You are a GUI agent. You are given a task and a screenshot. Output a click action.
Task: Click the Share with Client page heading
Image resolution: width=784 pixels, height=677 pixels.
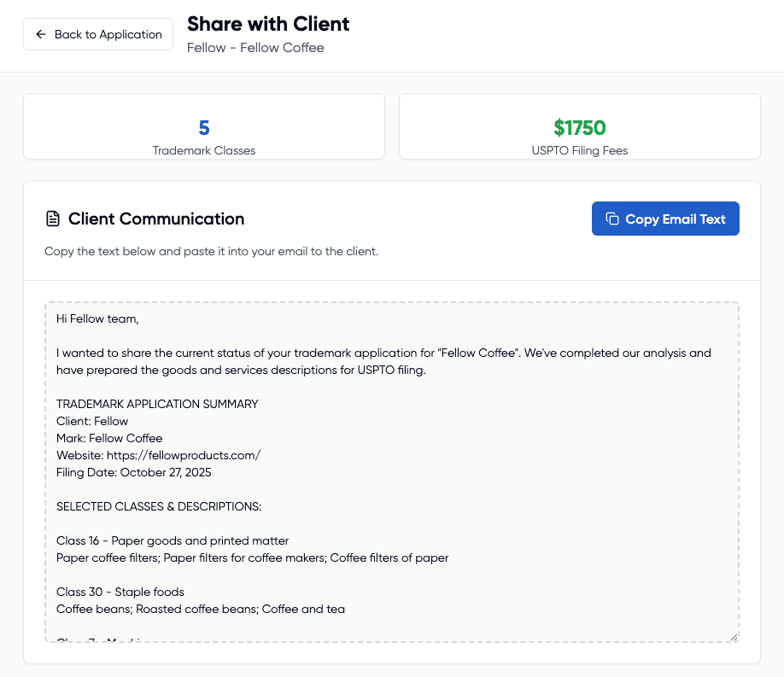(x=268, y=24)
